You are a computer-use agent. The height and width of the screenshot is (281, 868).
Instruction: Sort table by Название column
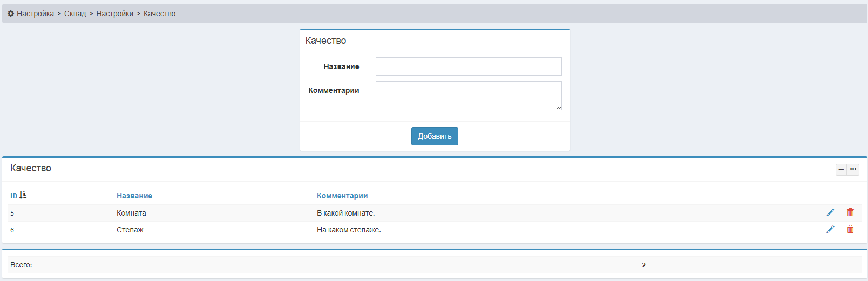coord(134,196)
